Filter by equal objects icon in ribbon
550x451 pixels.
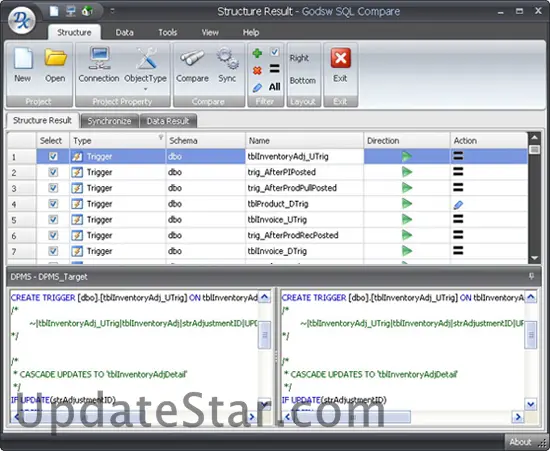pos(274,69)
